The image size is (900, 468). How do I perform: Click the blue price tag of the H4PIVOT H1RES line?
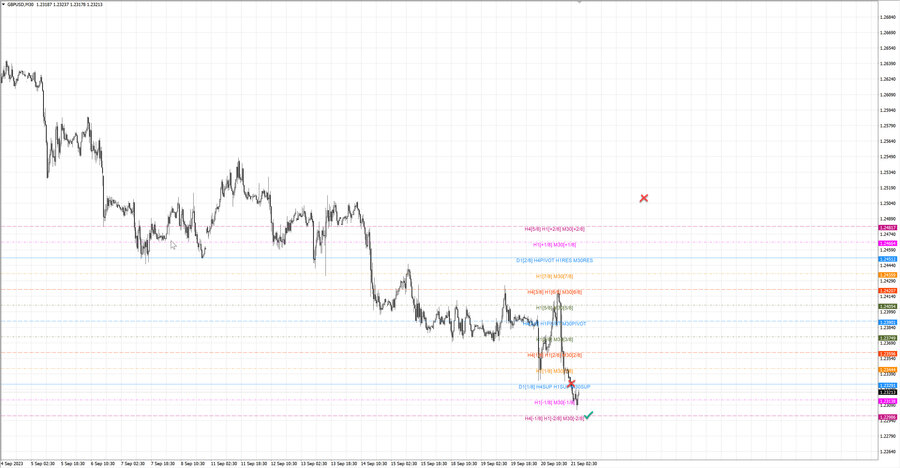point(888,259)
